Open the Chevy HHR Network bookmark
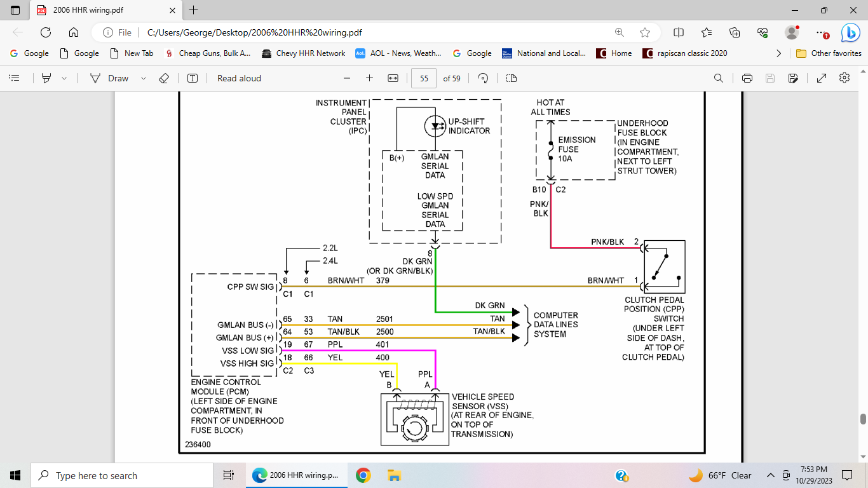The height and width of the screenshot is (488, 868). tap(304, 53)
